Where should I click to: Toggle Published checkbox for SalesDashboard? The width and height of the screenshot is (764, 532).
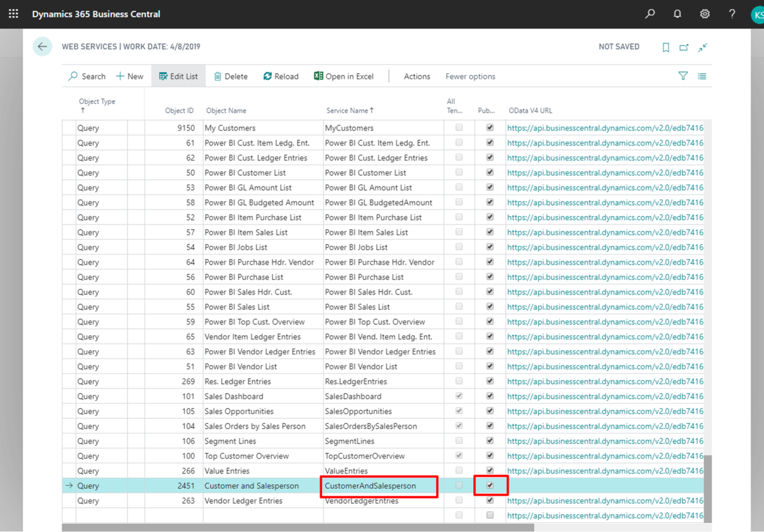[490, 396]
